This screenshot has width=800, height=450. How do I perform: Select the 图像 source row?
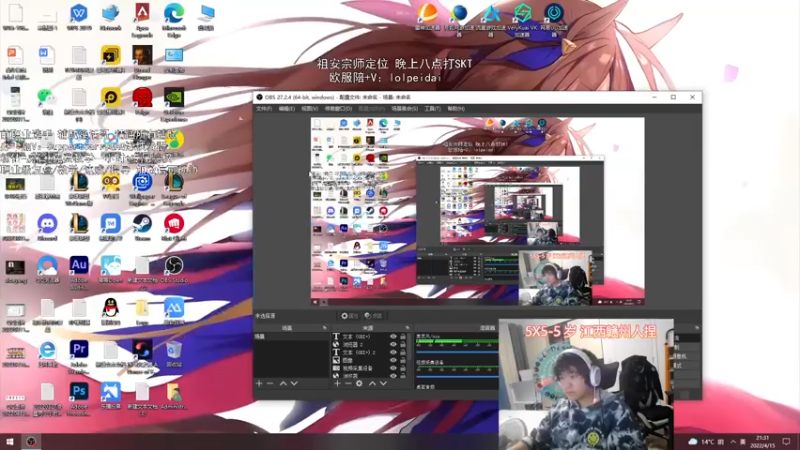coord(370,360)
